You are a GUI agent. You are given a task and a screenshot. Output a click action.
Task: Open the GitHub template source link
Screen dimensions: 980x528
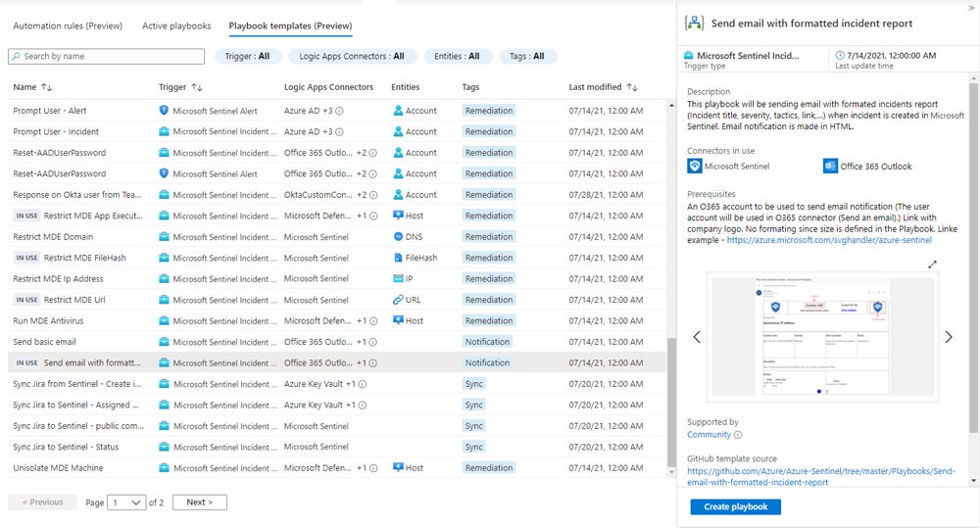[x=820, y=476]
